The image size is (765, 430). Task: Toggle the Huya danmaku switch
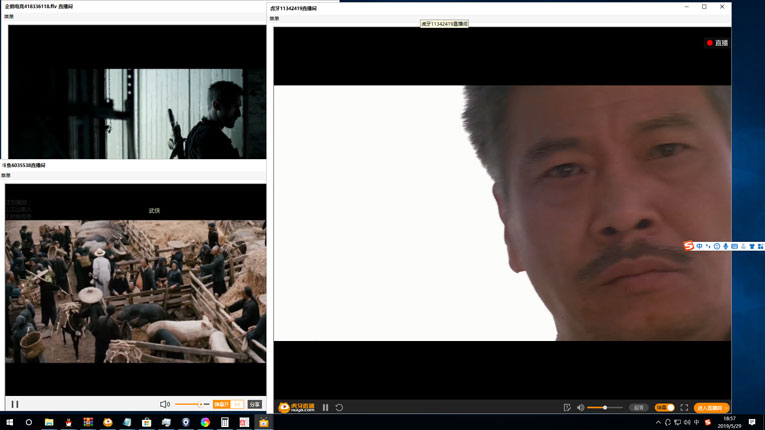tap(664, 408)
